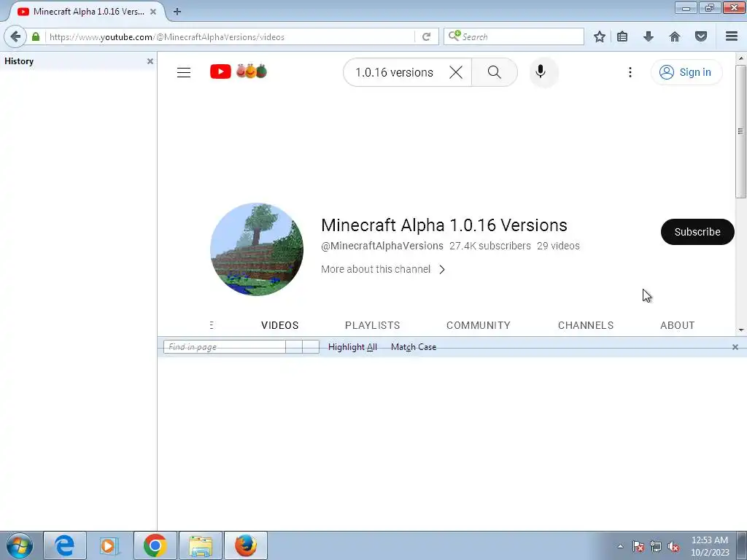The width and height of the screenshot is (747, 560).
Task: Subscribe to Minecraft Alpha 1.0.16 Versions
Action: coord(697,232)
